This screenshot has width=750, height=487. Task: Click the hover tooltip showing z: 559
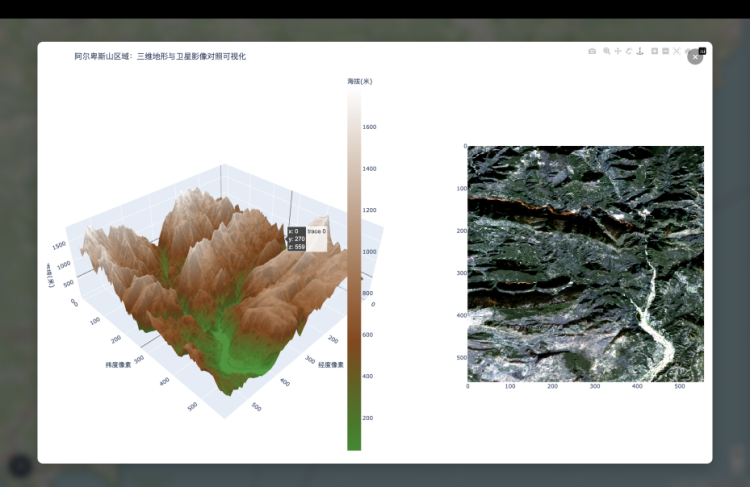pyautogui.click(x=296, y=239)
